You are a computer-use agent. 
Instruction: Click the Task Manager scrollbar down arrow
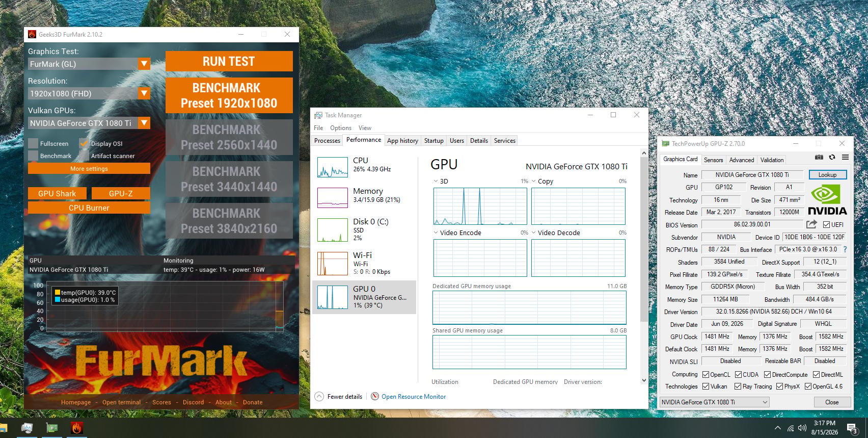coord(644,380)
